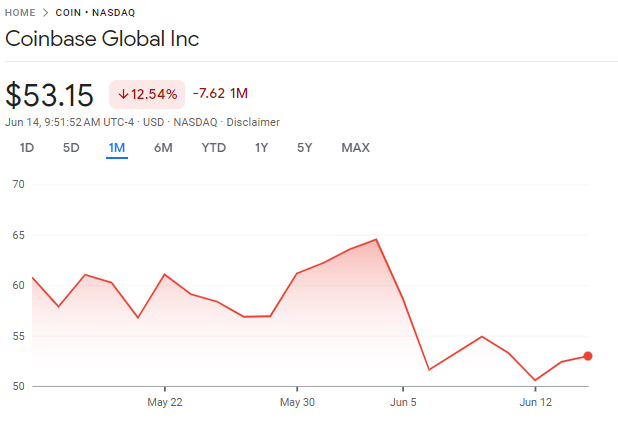
Task: Click the breadcrumb chevron separator
Action: pos(46,12)
